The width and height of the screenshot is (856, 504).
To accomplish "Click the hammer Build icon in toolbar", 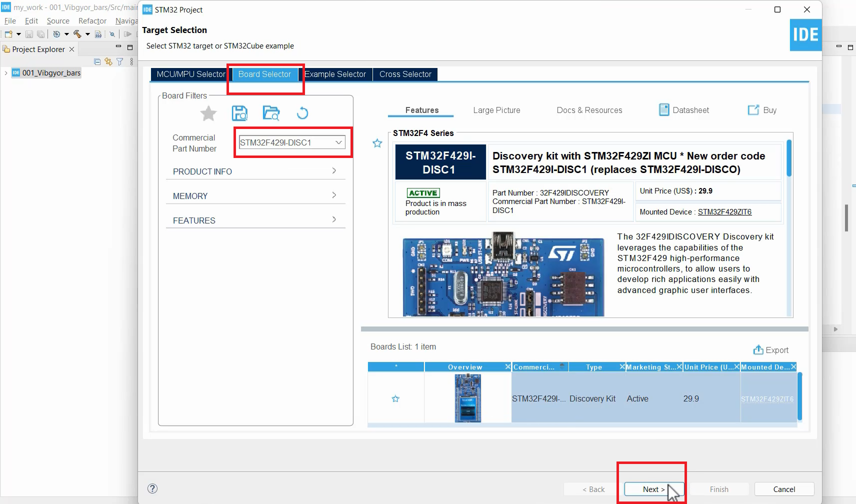I will click(x=77, y=34).
